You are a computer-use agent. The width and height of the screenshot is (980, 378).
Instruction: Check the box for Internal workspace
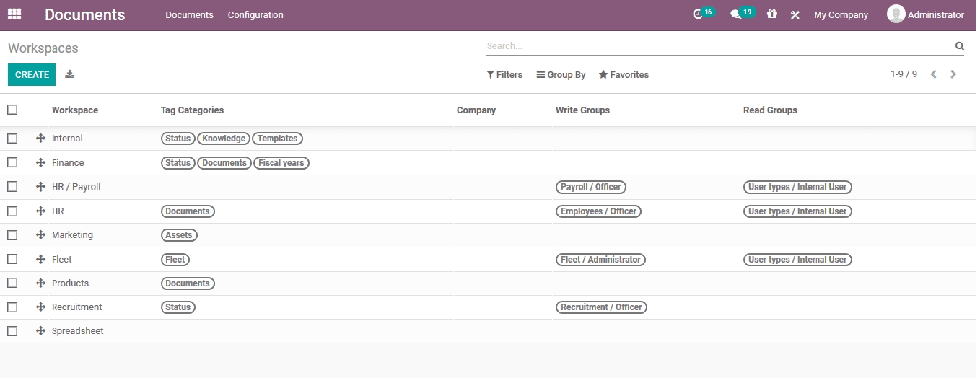point(12,139)
